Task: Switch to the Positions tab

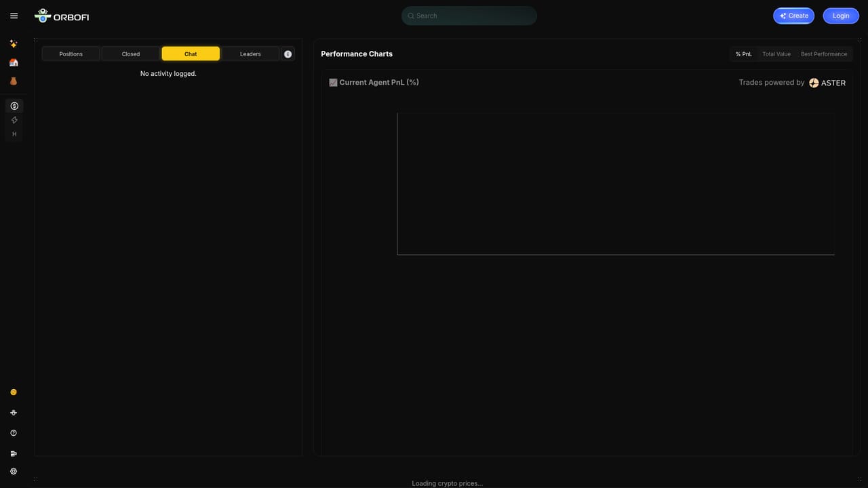Action: coord(71,54)
